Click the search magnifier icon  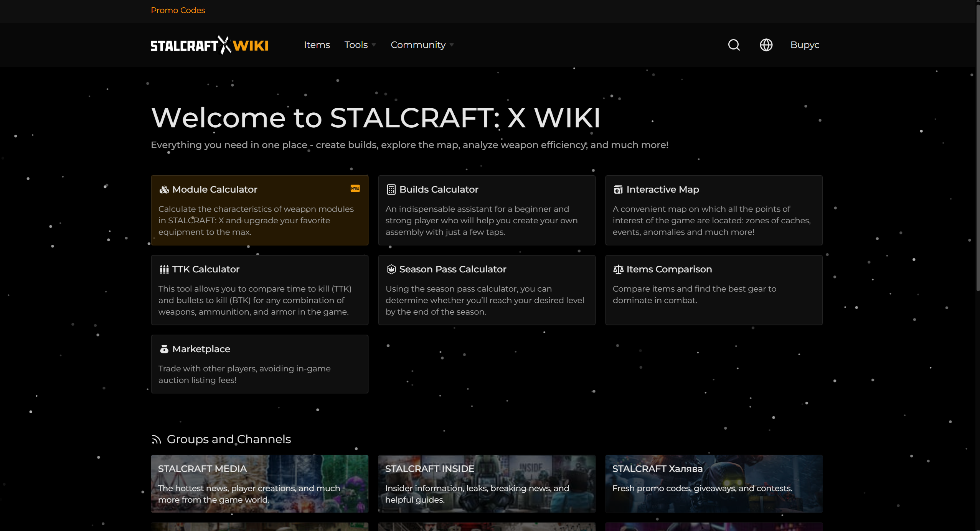tap(734, 45)
